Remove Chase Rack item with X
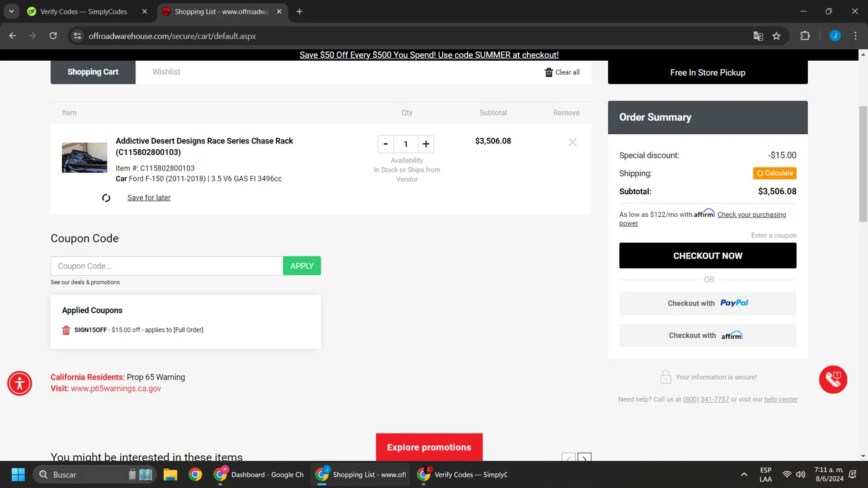This screenshot has height=488, width=868. (x=572, y=142)
